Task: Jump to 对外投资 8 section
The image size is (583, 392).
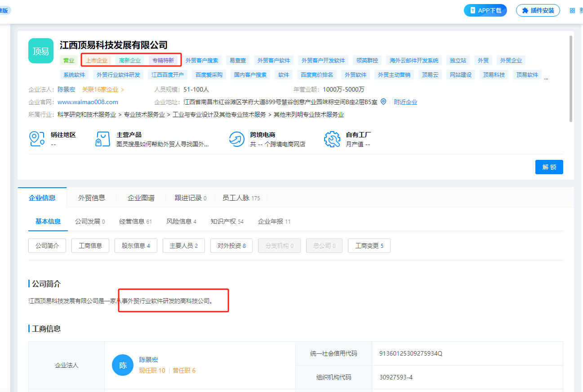Action: pyautogui.click(x=231, y=246)
